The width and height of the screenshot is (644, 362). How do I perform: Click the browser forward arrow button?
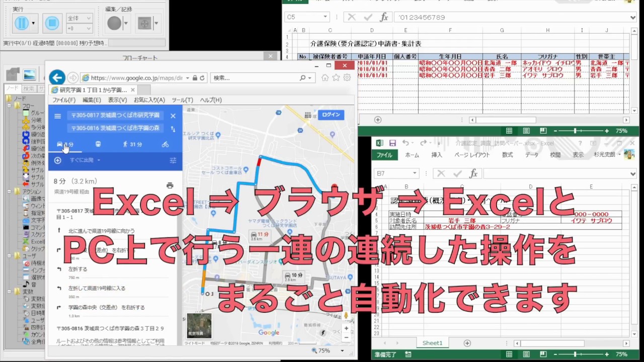click(73, 78)
